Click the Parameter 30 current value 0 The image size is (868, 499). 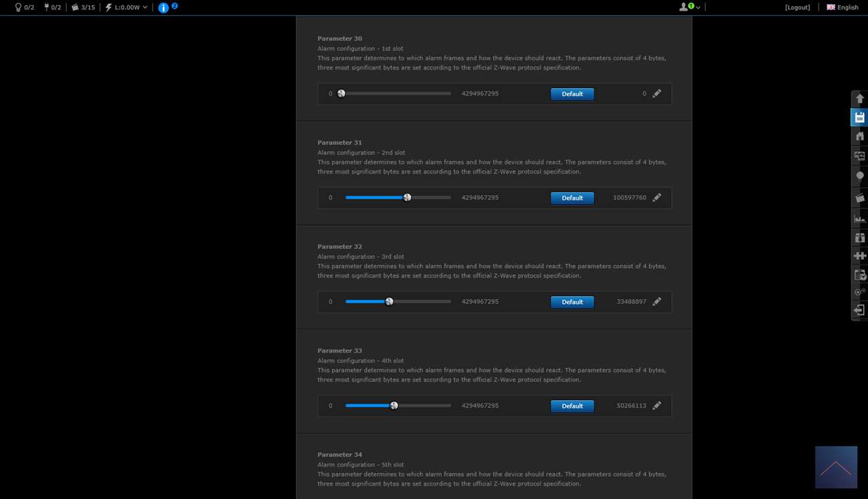[644, 94]
